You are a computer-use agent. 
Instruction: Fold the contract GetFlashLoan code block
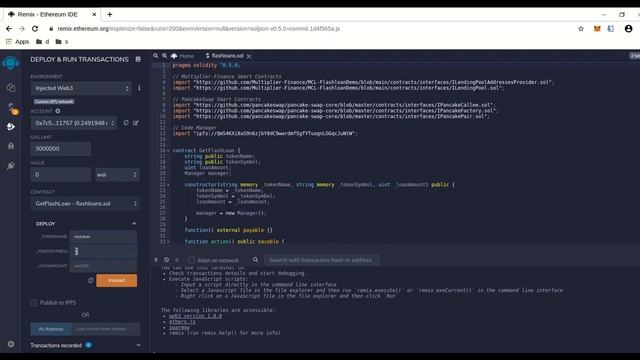click(x=168, y=151)
